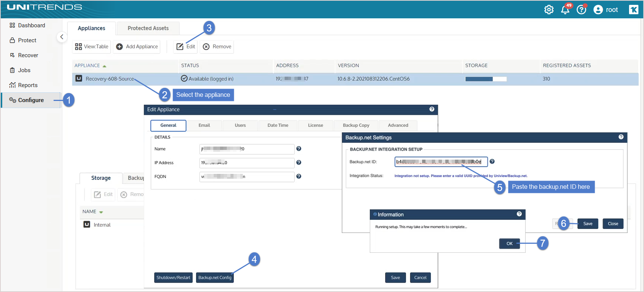644x292 pixels.
Task: Open Advanced tab in Edit Appliance
Action: 398,126
